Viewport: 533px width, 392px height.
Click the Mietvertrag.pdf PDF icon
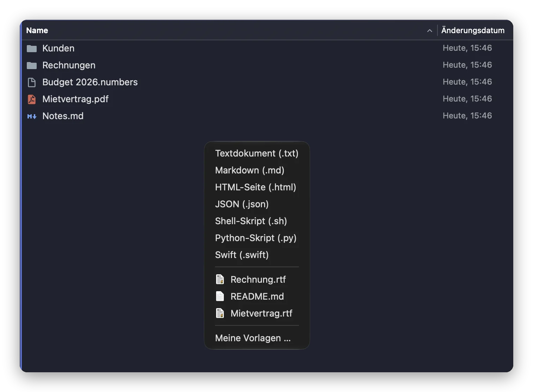pos(32,99)
